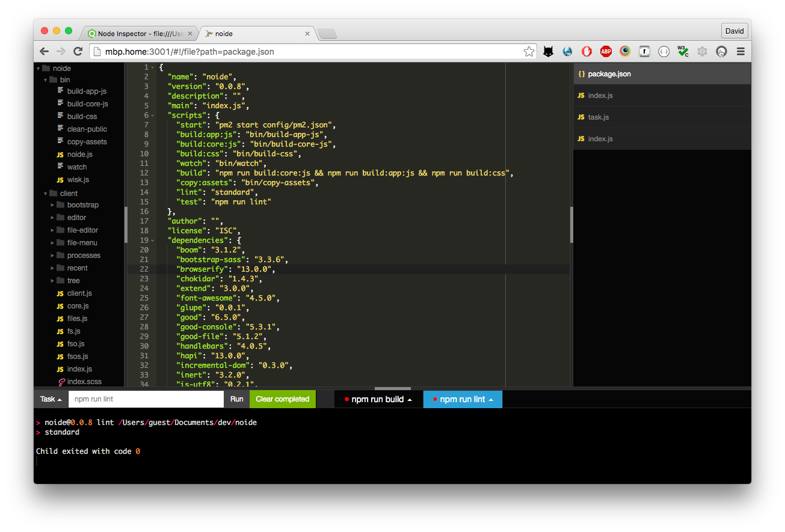Click the gray gear extension icon

(702, 52)
